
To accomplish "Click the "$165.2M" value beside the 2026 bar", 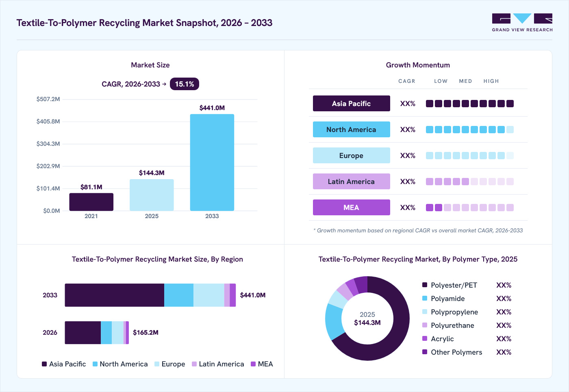I will coord(146,333).
